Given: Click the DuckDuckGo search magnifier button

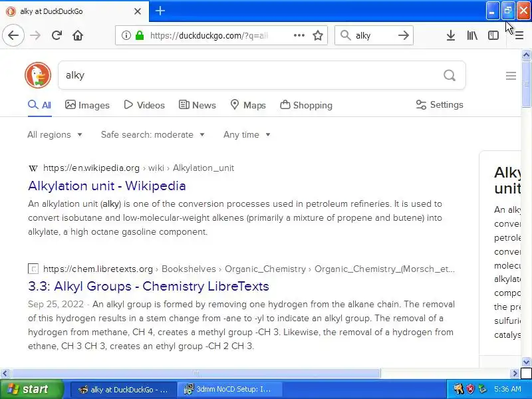Looking at the screenshot, I should 450,75.
